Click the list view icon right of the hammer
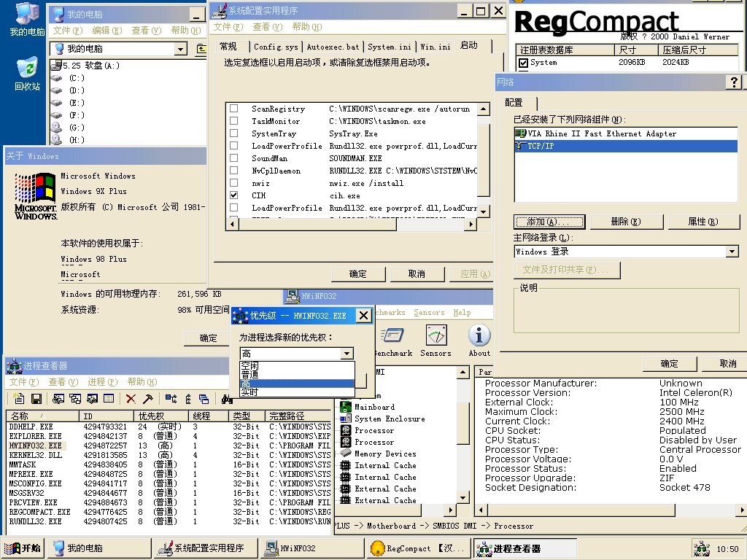Viewport: 747px width, 560px height. pos(171,399)
